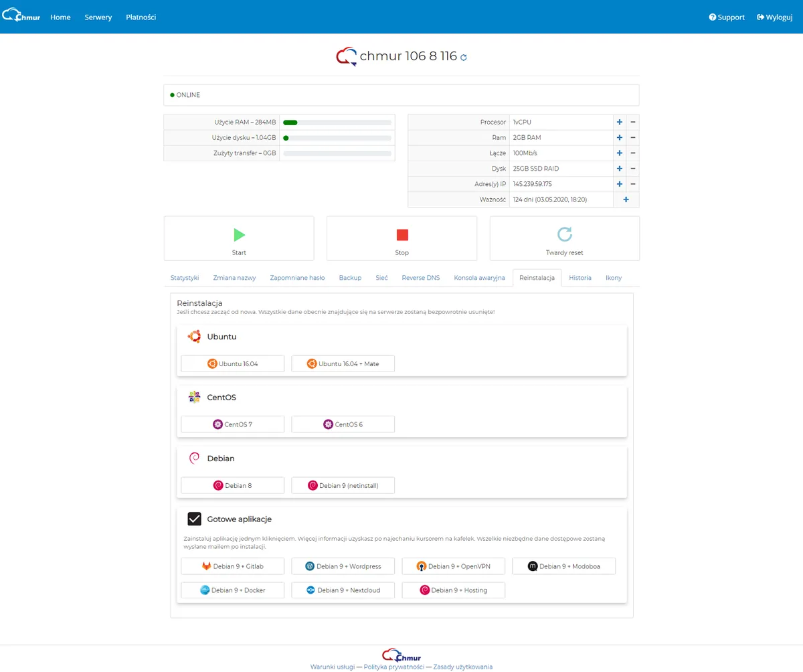Install Debian 9 + Wordpress application
This screenshot has height=672, width=803.
[343, 566]
